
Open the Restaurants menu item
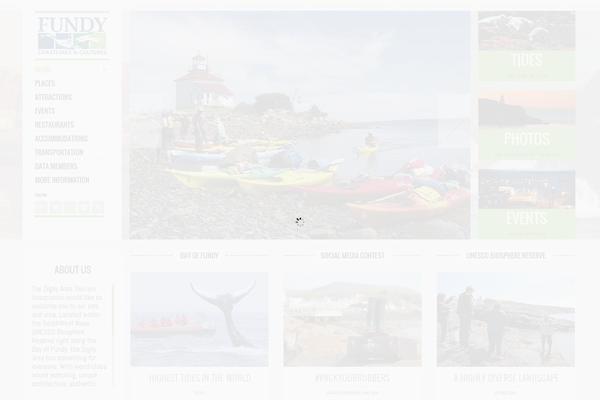[x=54, y=124]
